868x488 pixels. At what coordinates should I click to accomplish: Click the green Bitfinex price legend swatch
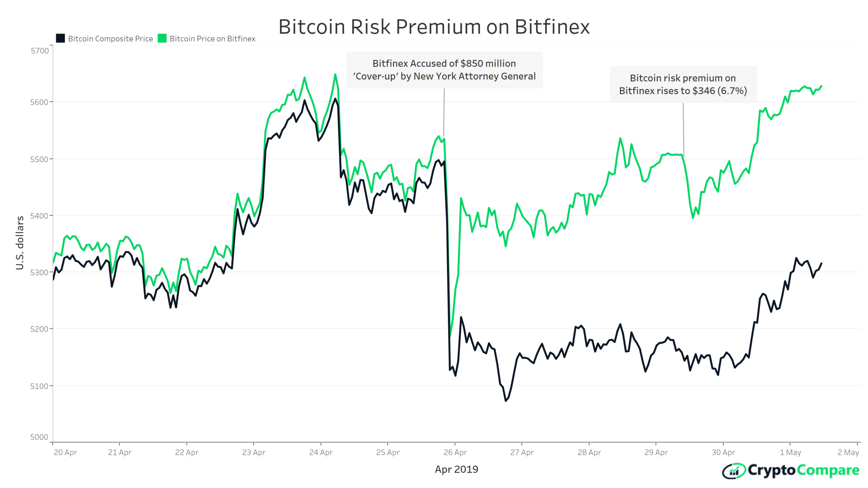pos(162,38)
